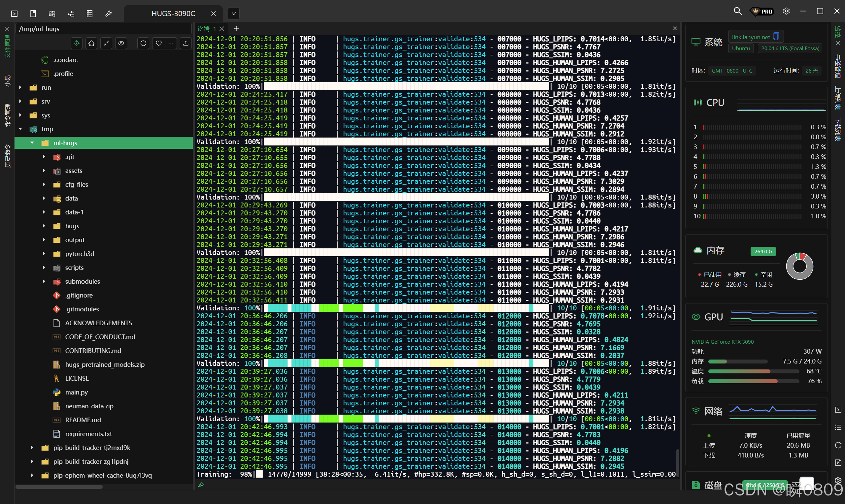This screenshot has height=504, width=845.
Task: Click the refresh file list icon
Action: pos(143,43)
